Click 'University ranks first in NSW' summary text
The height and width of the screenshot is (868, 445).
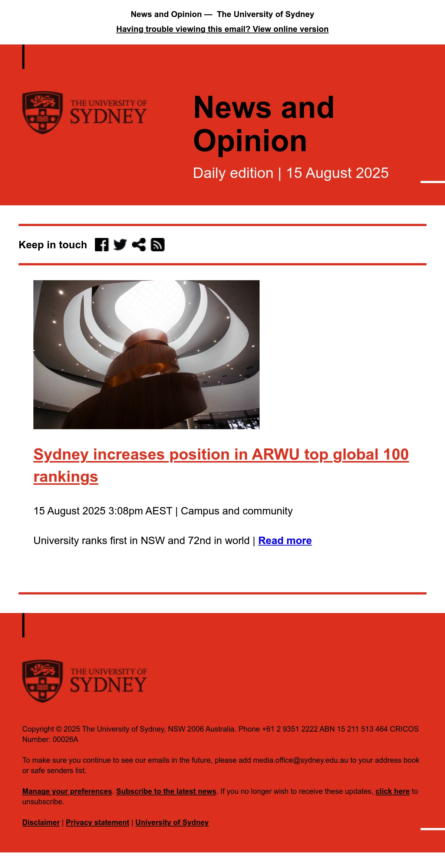[x=142, y=541]
